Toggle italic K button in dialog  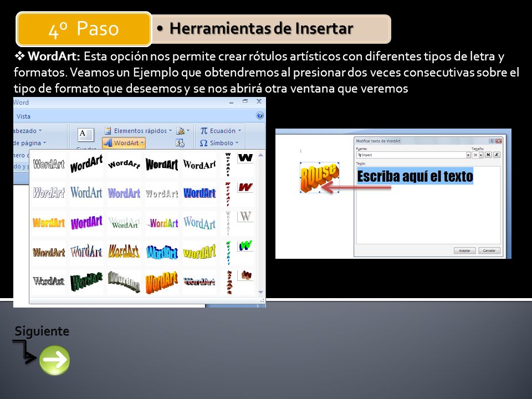pyautogui.click(x=497, y=155)
